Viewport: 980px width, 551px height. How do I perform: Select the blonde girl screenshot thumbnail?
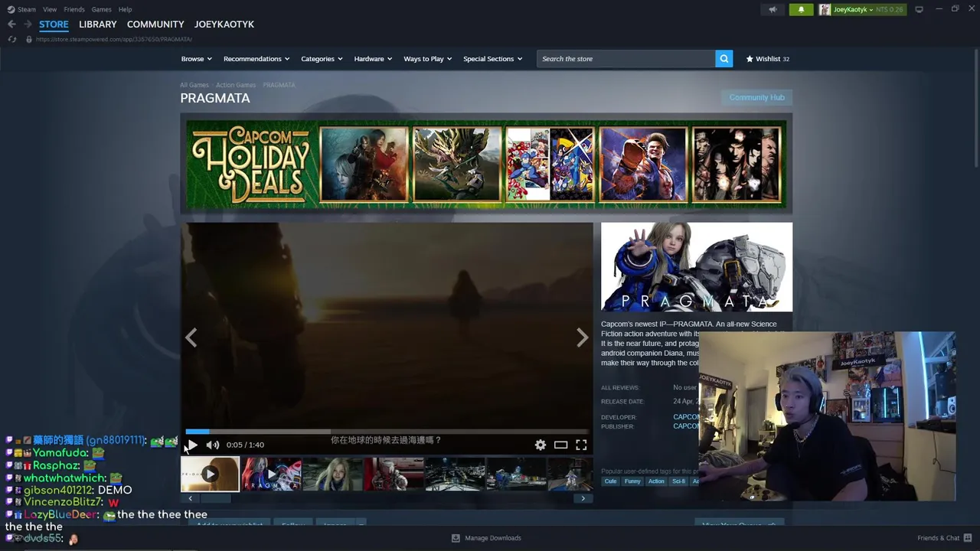tap(332, 474)
